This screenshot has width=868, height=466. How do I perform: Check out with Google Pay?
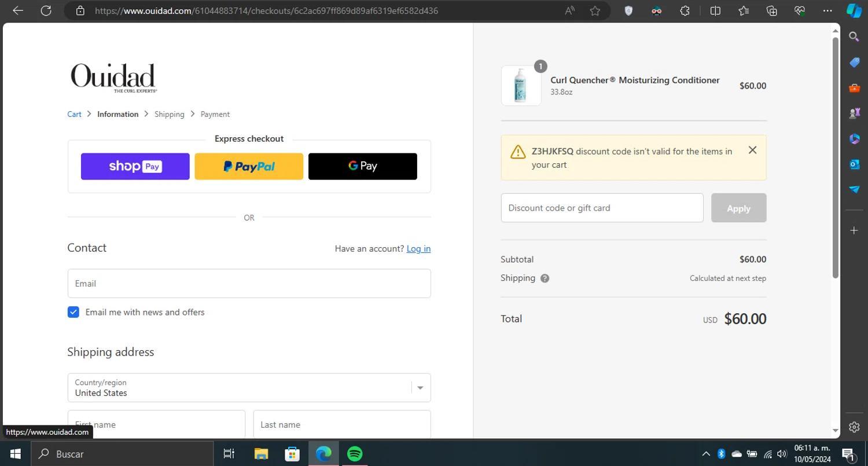(363, 167)
